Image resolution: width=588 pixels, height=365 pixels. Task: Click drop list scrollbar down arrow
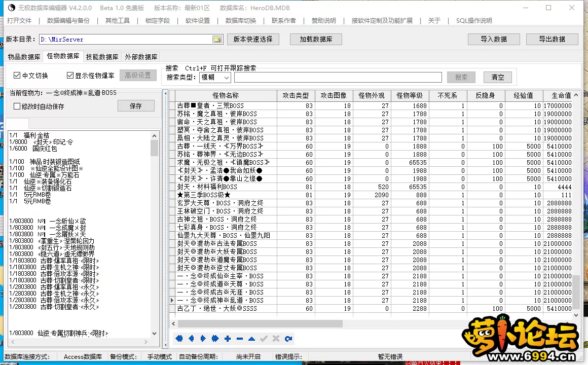click(x=154, y=333)
